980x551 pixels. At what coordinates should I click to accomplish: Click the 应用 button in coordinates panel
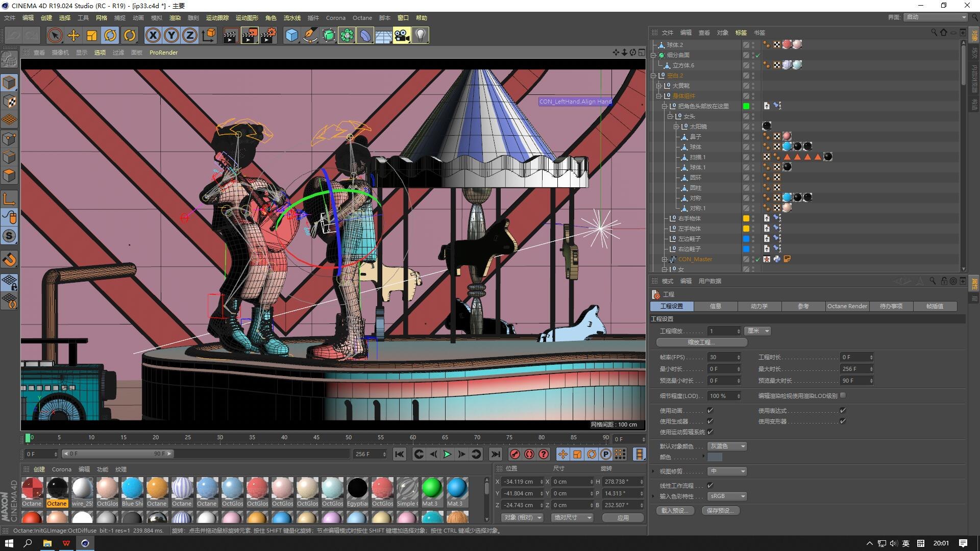click(623, 517)
